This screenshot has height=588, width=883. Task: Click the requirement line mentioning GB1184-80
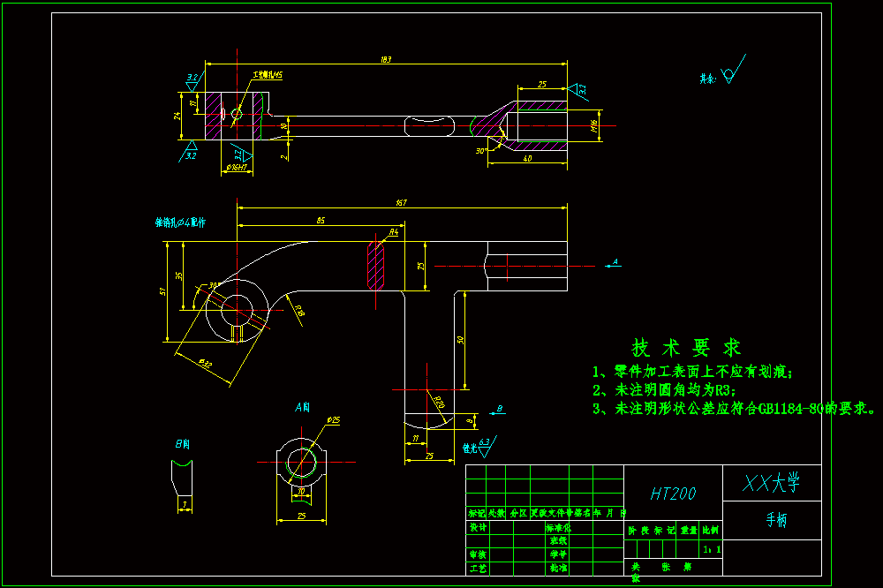tap(734, 408)
